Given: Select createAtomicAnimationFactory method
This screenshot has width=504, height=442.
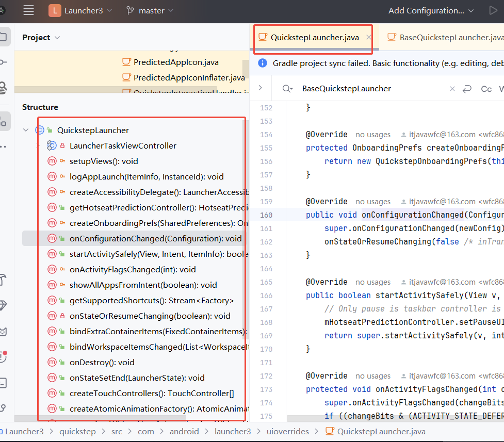Looking at the screenshot, I should click(159, 408).
